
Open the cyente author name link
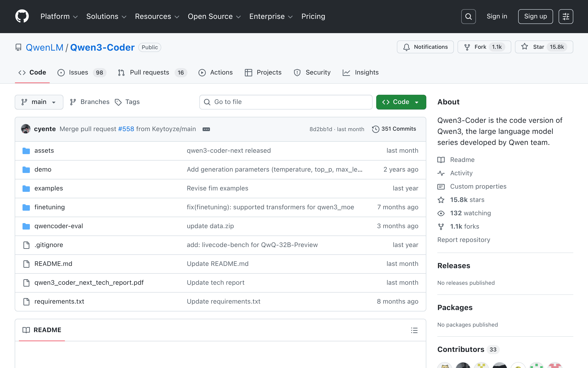[45, 129]
